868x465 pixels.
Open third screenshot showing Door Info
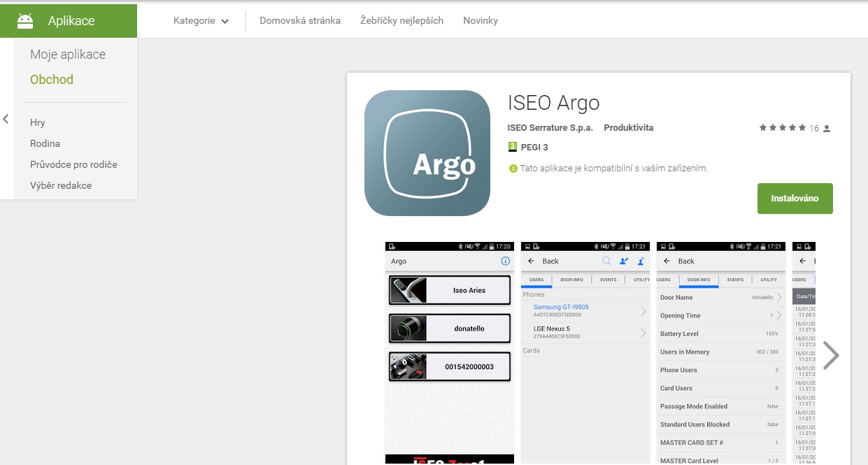[721, 353]
